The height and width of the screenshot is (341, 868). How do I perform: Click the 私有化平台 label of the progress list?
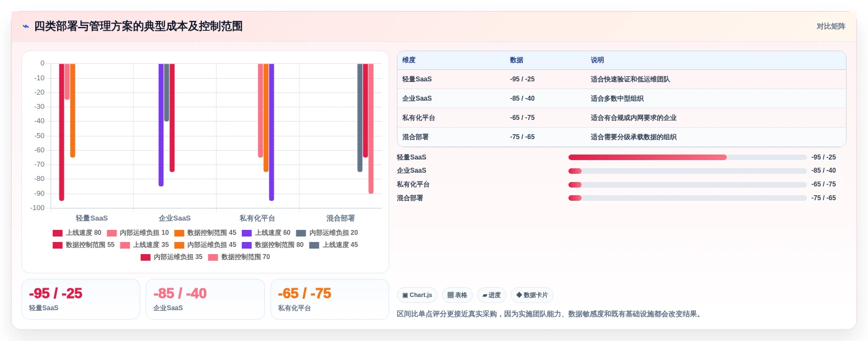tap(413, 184)
